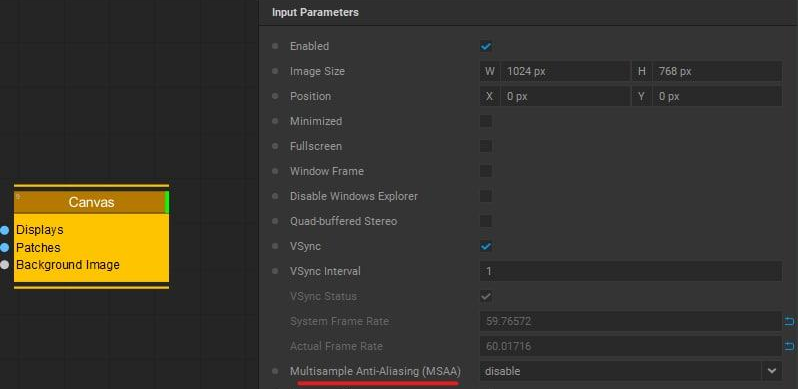
Task: Click the Quad-buffered Stereo label
Action: pyautogui.click(x=344, y=221)
